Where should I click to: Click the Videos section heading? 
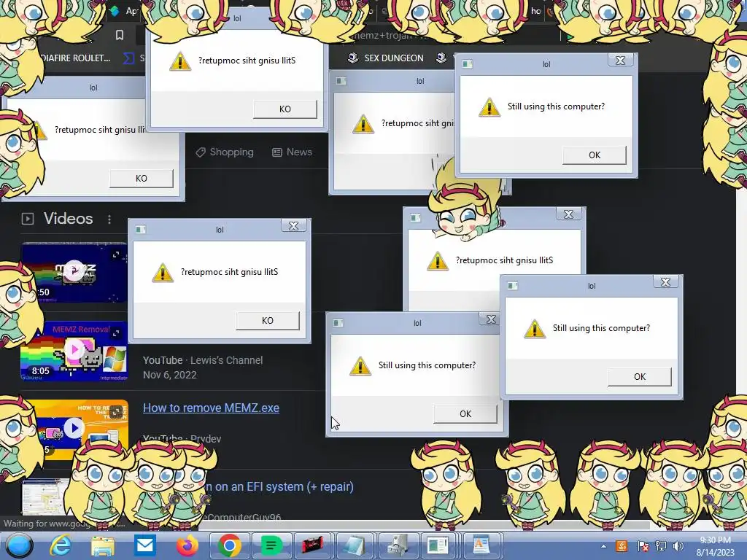(68, 219)
